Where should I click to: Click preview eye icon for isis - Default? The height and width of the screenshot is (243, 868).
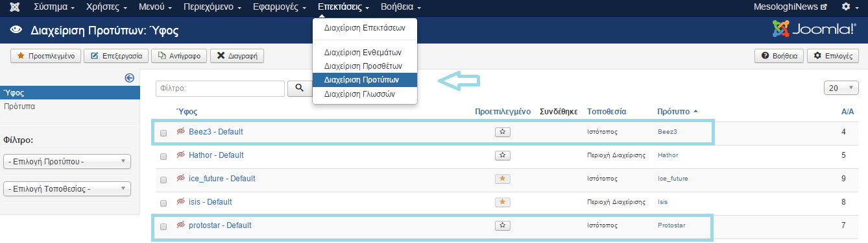[x=181, y=201]
